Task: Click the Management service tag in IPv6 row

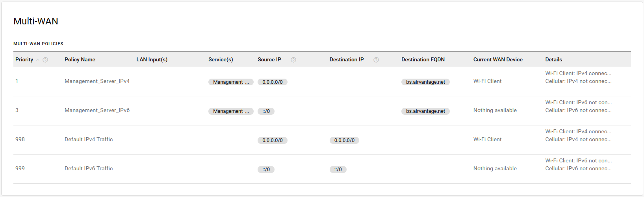Action: pos(231,111)
